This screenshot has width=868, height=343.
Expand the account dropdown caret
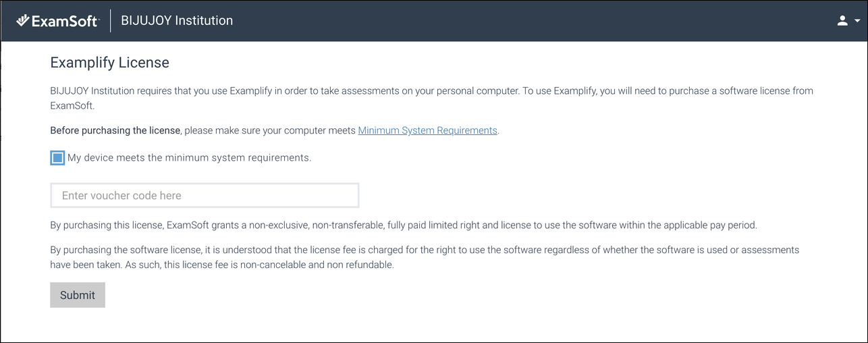857,21
